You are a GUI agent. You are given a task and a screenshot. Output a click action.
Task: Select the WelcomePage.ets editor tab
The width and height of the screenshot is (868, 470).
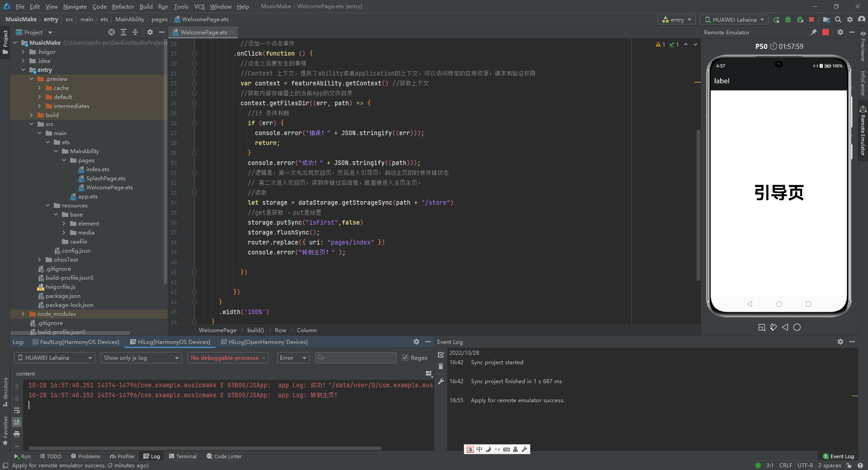coord(204,32)
